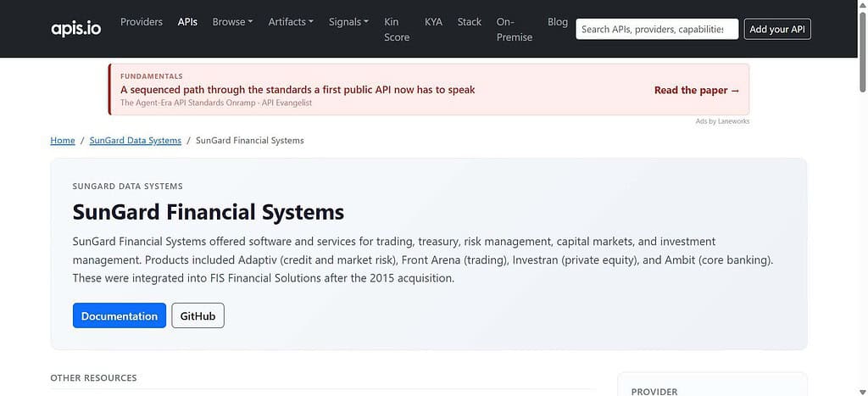Open the Stack nav link
Image resolution: width=868 pixels, height=396 pixels.
(469, 21)
